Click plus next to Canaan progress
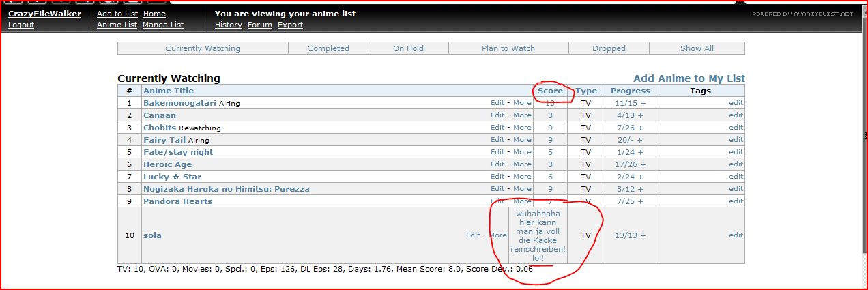Screen dimensions: 868x290 [x=640, y=115]
